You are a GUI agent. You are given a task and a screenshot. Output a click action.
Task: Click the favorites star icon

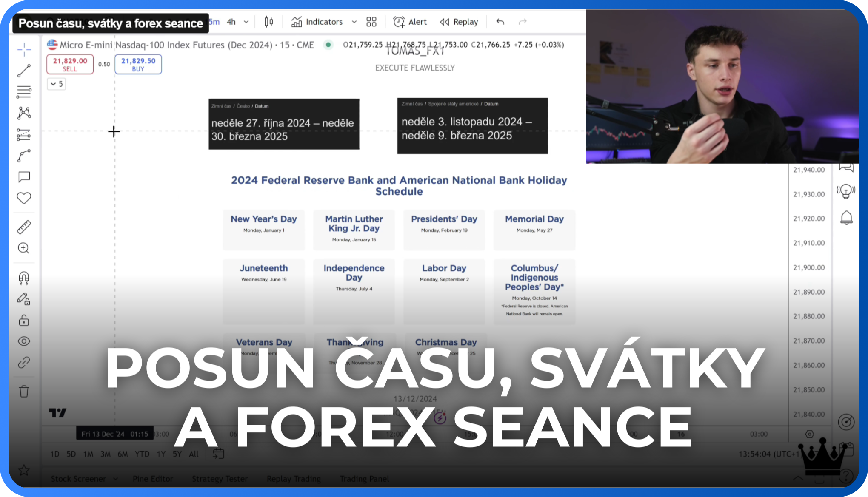pyautogui.click(x=24, y=470)
